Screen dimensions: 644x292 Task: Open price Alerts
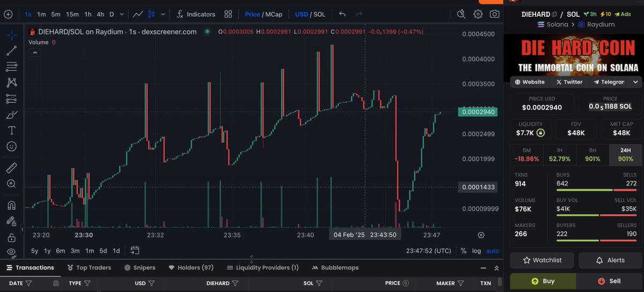[x=610, y=260]
